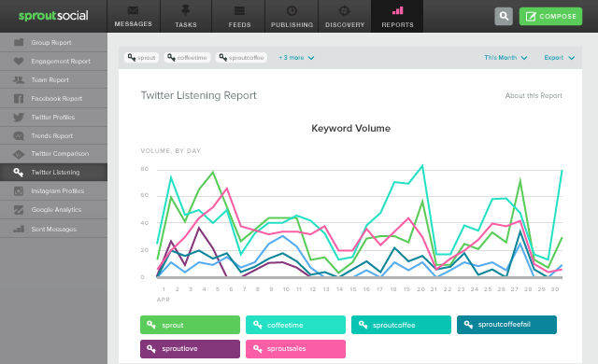Click the Facebook Report icon
598x364 pixels.
(x=19, y=99)
